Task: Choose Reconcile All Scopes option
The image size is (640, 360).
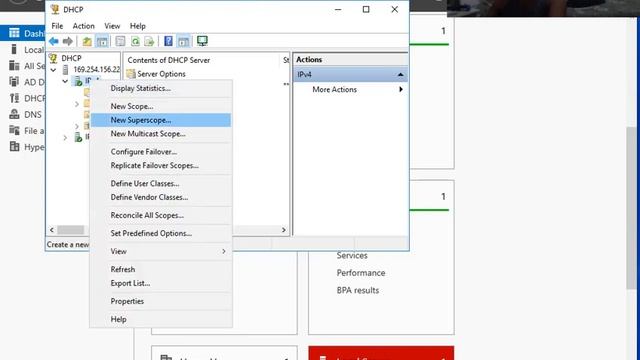Action: tap(161, 216)
